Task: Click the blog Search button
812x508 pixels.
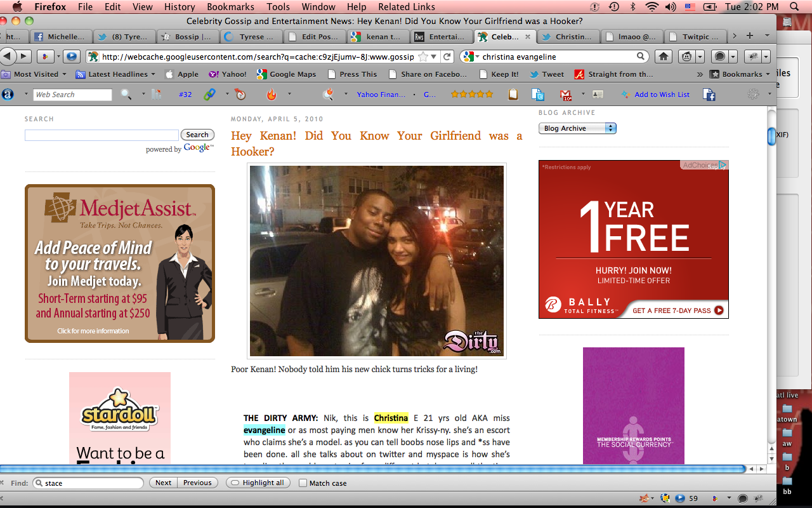Action: (197, 135)
